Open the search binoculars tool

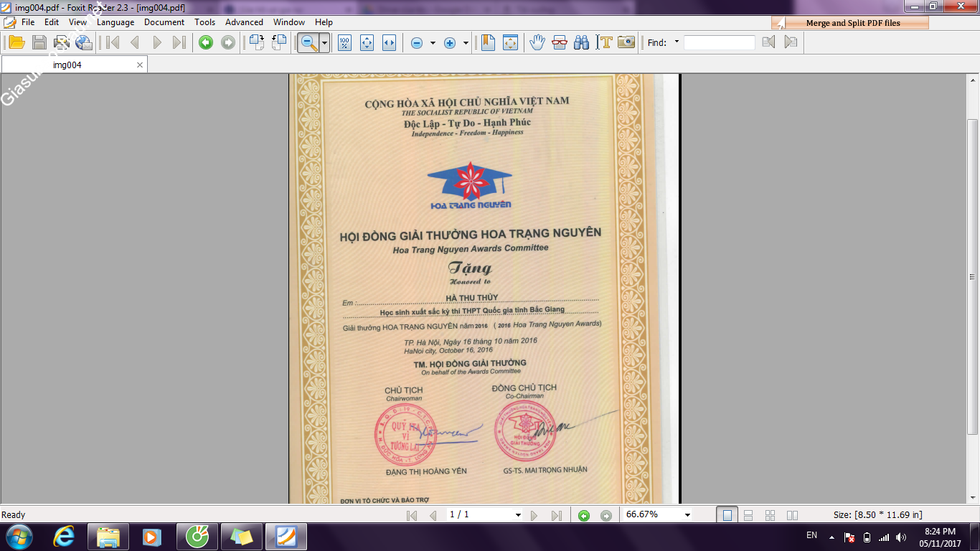(582, 42)
